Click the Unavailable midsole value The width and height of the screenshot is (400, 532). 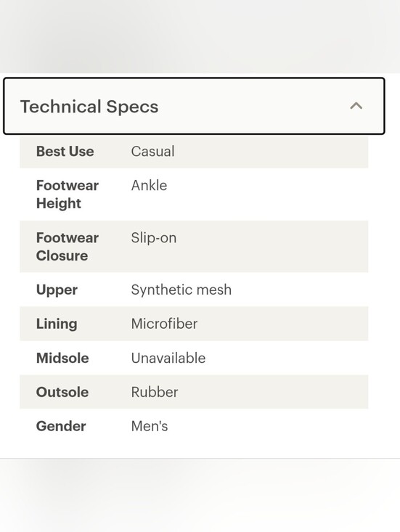(168, 358)
